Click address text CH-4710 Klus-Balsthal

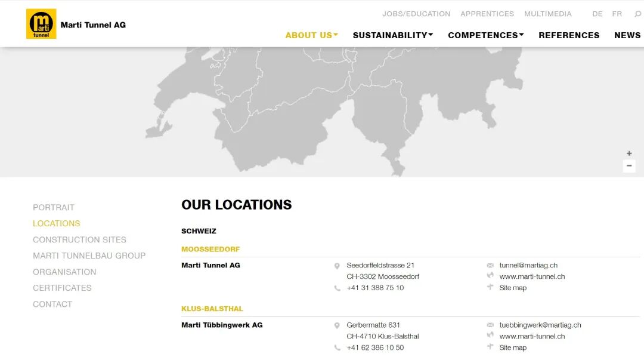(383, 336)
